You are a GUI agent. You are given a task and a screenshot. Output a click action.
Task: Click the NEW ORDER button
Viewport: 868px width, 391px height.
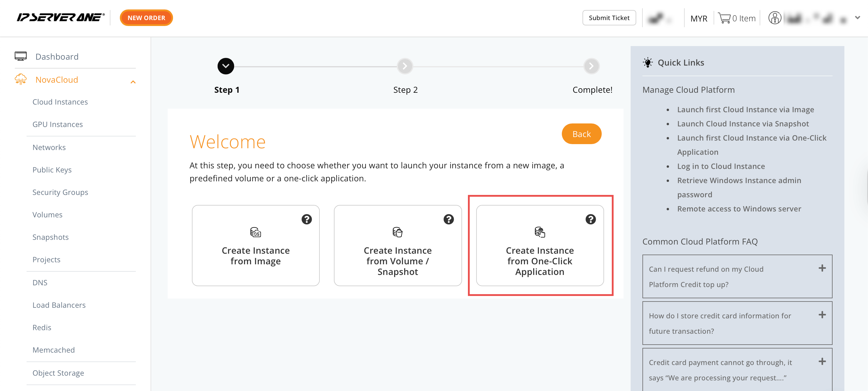click(146, 18)
